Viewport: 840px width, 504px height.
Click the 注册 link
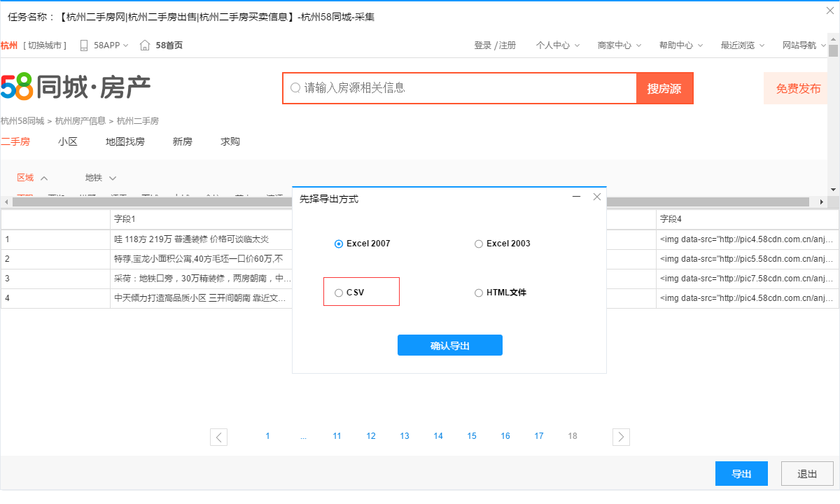click(507, 45)
